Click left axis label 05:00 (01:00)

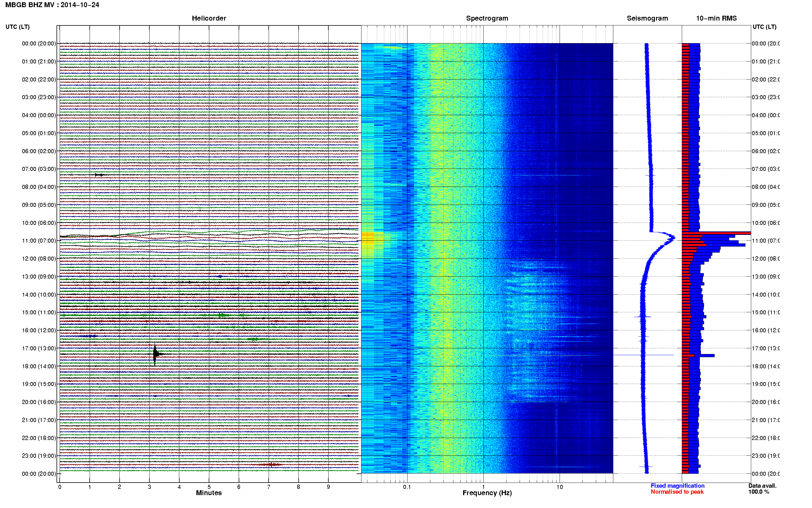pyautogui.click(x=39, y=133)
